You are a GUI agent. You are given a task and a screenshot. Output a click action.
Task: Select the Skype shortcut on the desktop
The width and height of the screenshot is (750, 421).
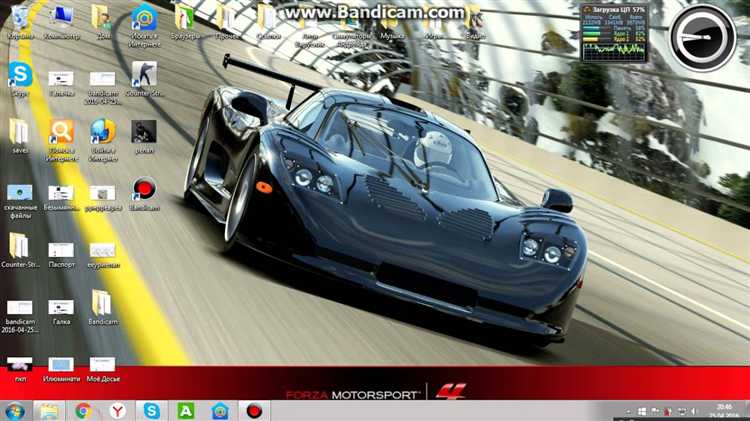[x=20, y=77]
